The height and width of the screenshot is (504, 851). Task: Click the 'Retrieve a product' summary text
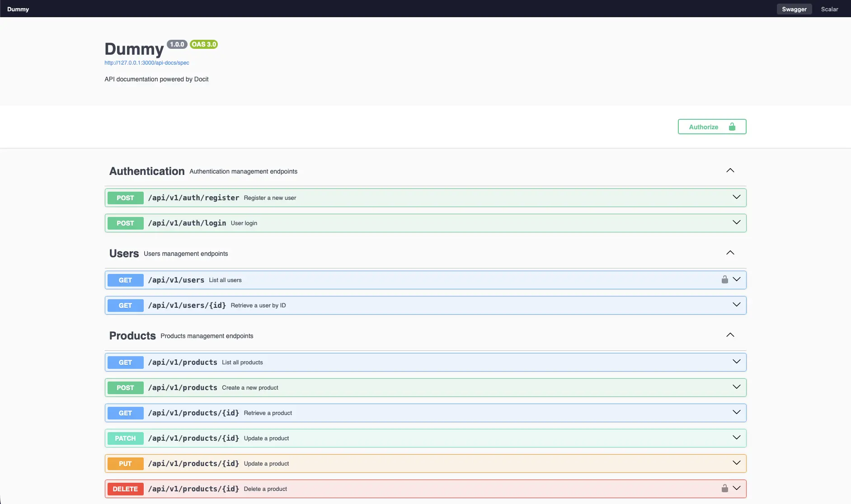point(268,413)
